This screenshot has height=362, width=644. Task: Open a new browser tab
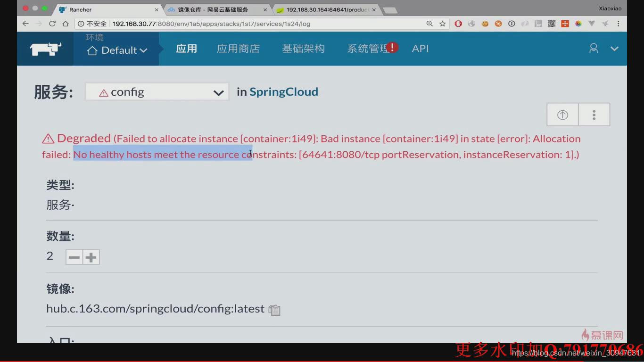coord(389,10)
